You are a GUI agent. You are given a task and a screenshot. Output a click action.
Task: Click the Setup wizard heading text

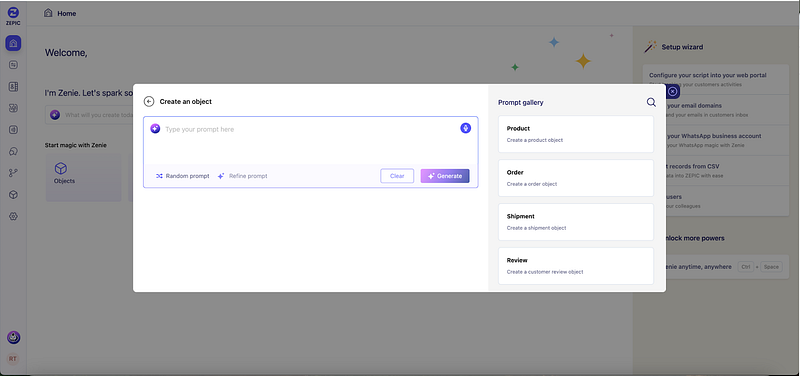[682, 47]
